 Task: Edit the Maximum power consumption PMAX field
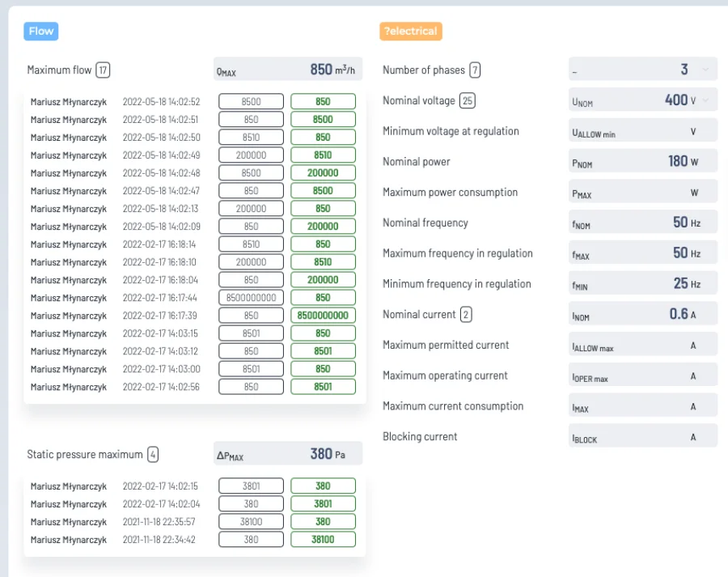coord(643,192)
